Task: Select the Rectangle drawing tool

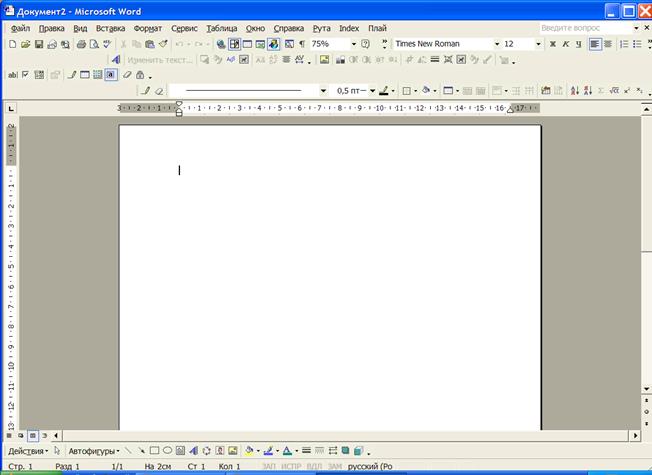Action: pos(153,451)
